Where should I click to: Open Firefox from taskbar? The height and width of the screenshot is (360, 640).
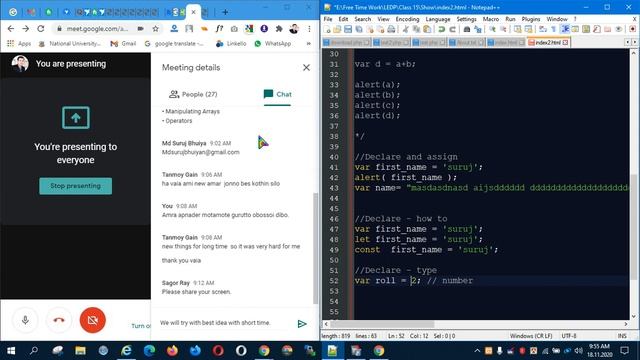tap(172, 351)
